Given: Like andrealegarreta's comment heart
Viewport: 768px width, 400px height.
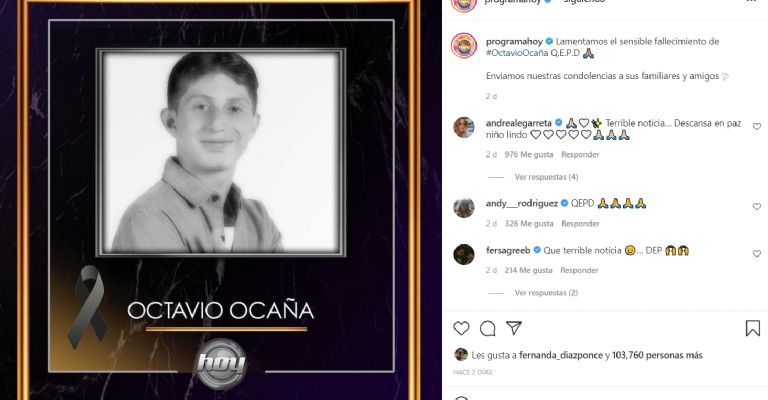Looking at the screenshot, I should [757, 127].
